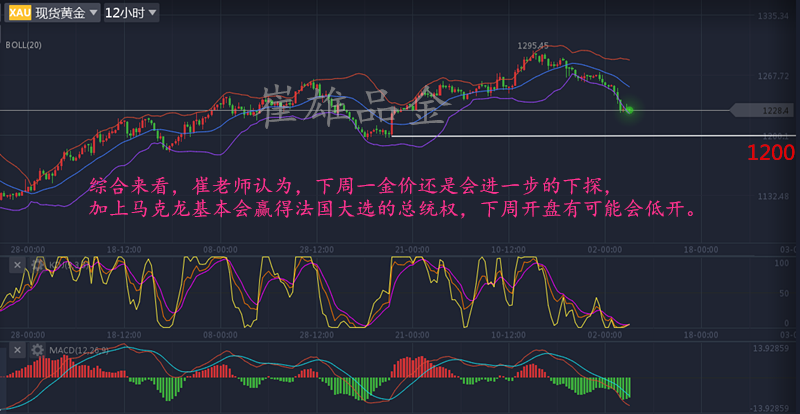Image resolution: width=800 pixels, height=414 pixels.
Task: Click the 1295.45 high price label
Action: (x=533, y=45)
